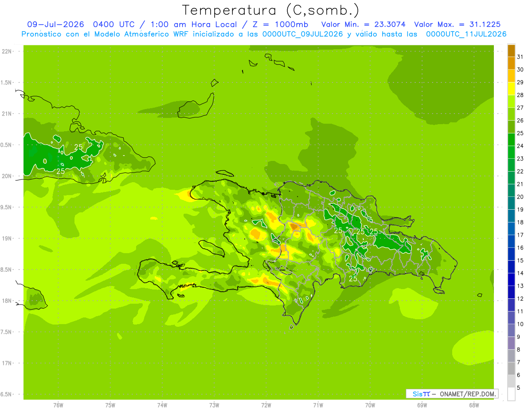Click the '70W' longitude axis label
This screenshot has width=532, height=411.
(370, 405)
